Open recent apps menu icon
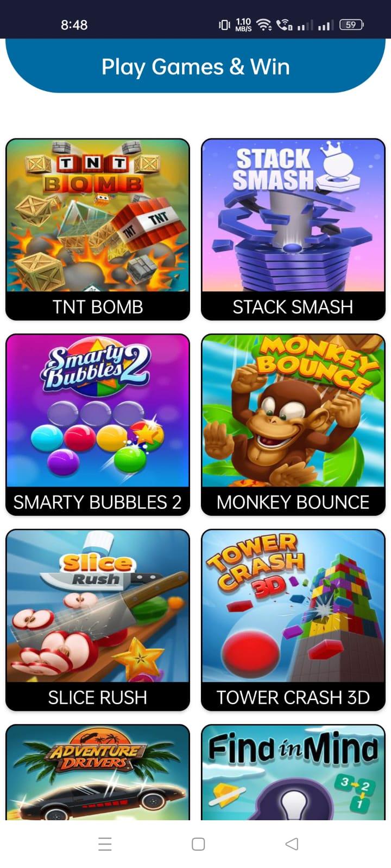Screen dimensions: 391x868 coord(105,844)
